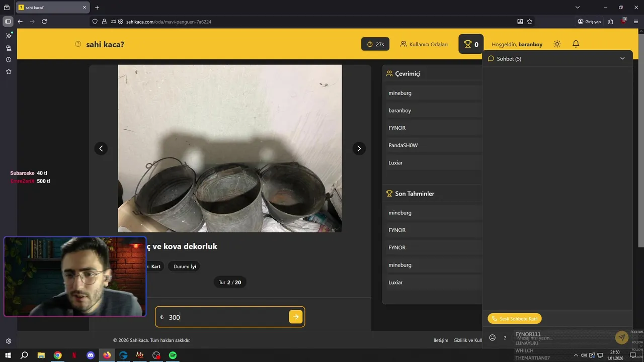Reload the browser page

click(44, 22)
